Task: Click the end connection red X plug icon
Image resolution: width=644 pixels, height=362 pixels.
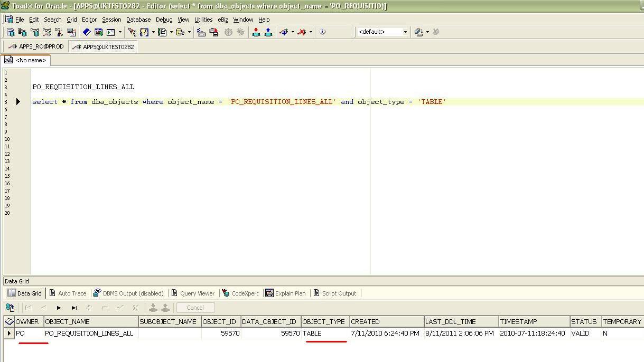Action: [302, 32]
